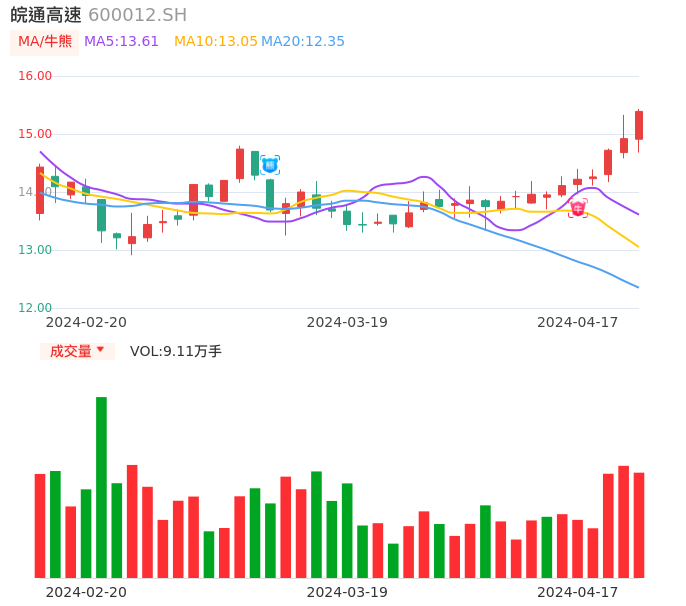Open the 成交量 indicator dropdown
Viewport: 686px width, 606px height.
point(77,351)
